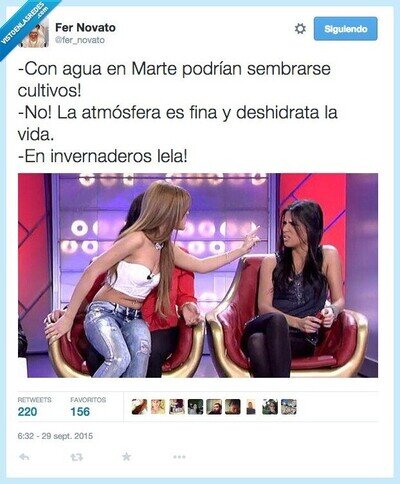This screenshot has height=484, width=400.
Task: Select the first liker avatar thumbnail
Action: click(139, 407)
